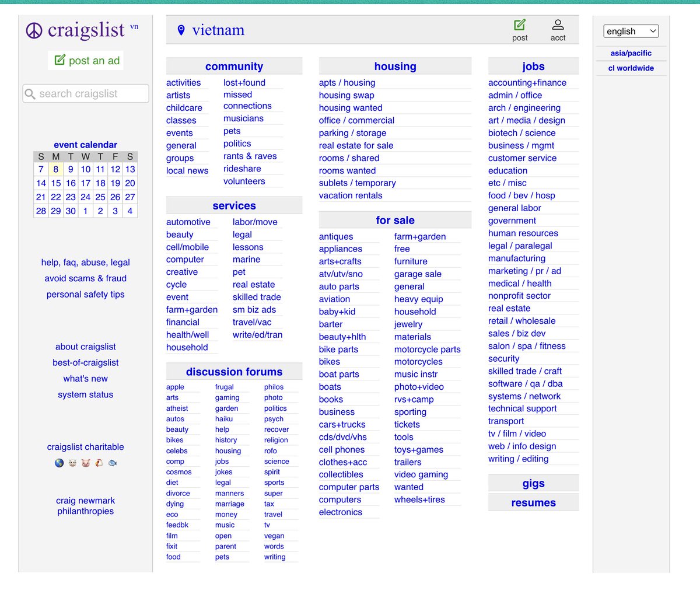The width and height of the screenshot is (700, 615).
Task: Open software / qa / dba jobs
Action: [x=526, y=383]
